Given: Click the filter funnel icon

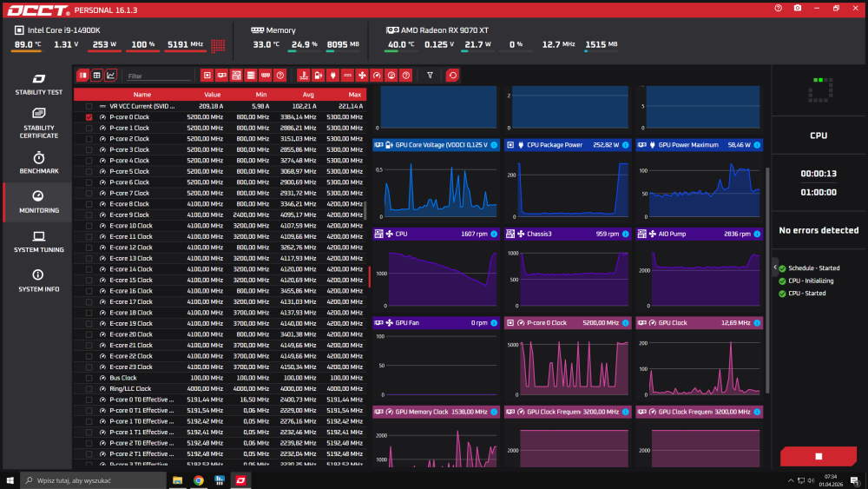Looking at the screenshot, I should (430, 76).
